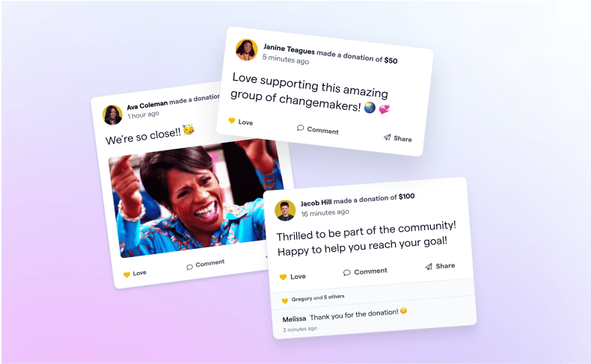Screen dimensions: 591x364
Task: Click paper plane share icon on Jacob's post
Action: coord(429,267)
